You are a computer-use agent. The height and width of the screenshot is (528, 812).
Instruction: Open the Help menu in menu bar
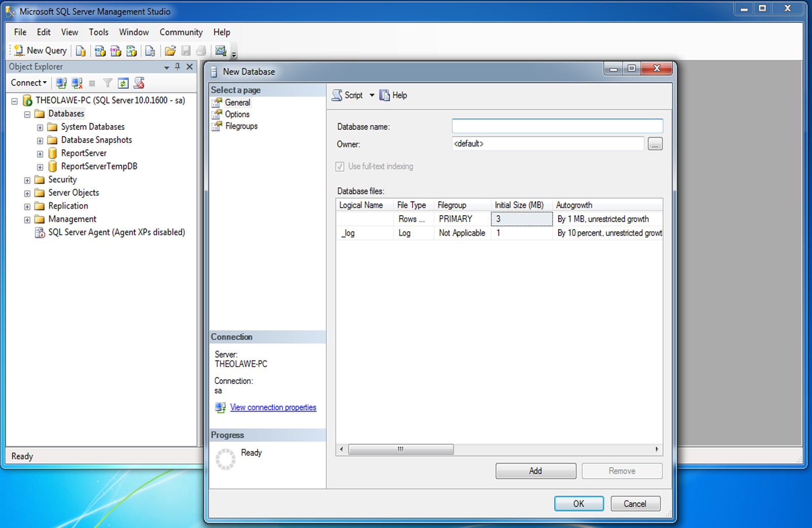[x=222, y=32]
